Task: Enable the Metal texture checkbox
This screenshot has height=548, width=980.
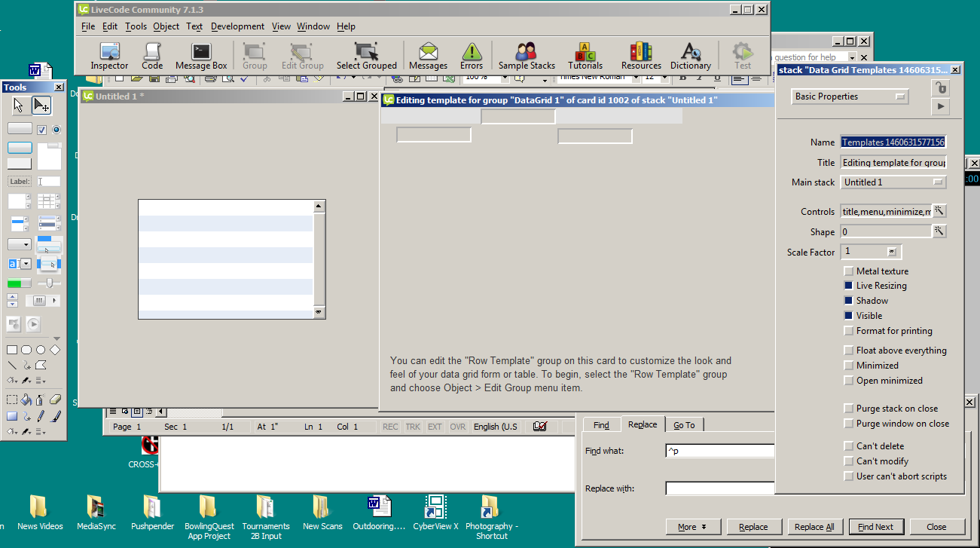Action: point(849,271)
